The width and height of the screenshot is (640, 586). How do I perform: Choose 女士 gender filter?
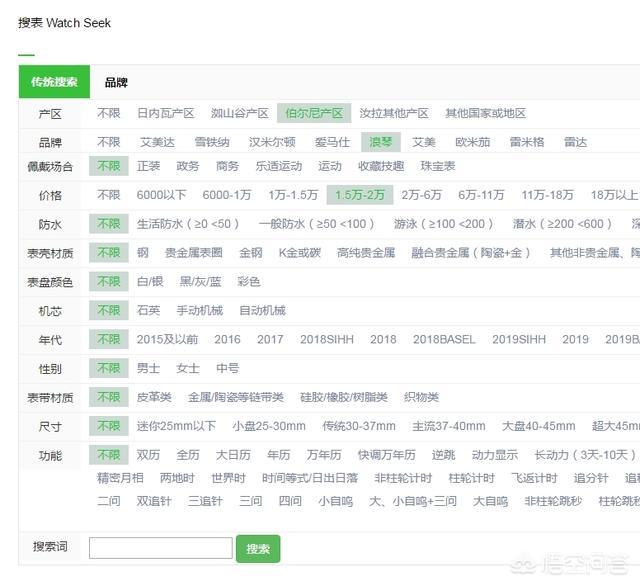(188, 369)
